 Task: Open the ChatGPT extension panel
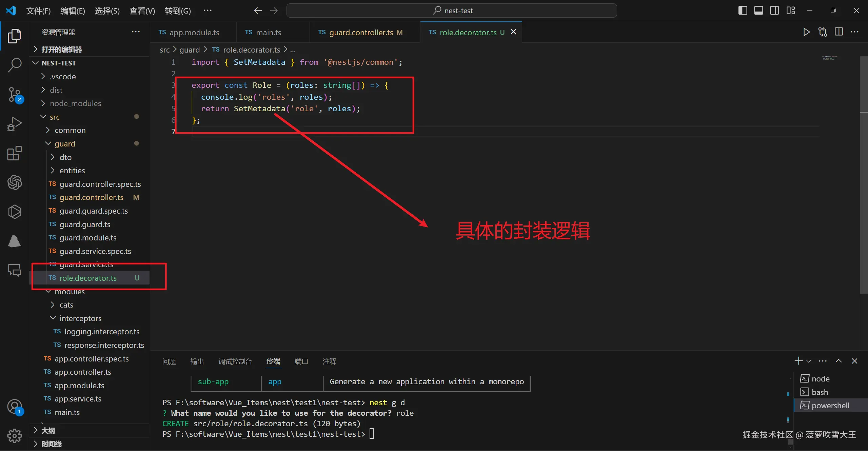point(15,182)
